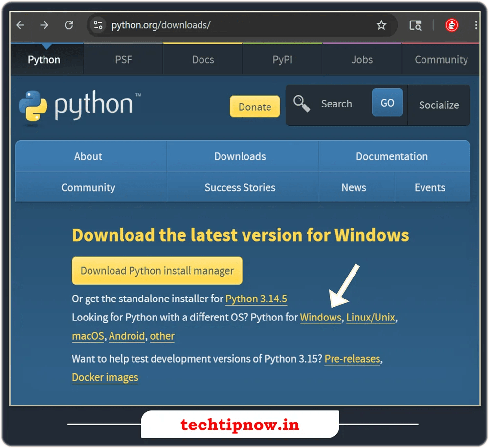Open the red profile avatar icon
489x448 pixels.
[451, 25]
